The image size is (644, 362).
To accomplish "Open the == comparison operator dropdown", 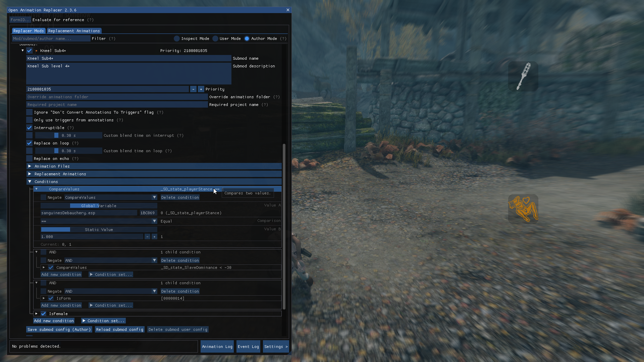I will click(x=99, y=221).
